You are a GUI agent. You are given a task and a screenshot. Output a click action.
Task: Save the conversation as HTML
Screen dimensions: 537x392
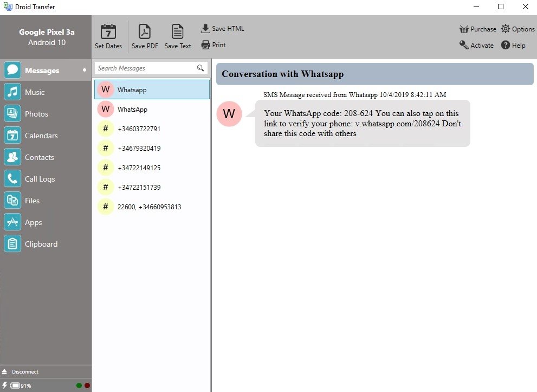pos(223,28)
